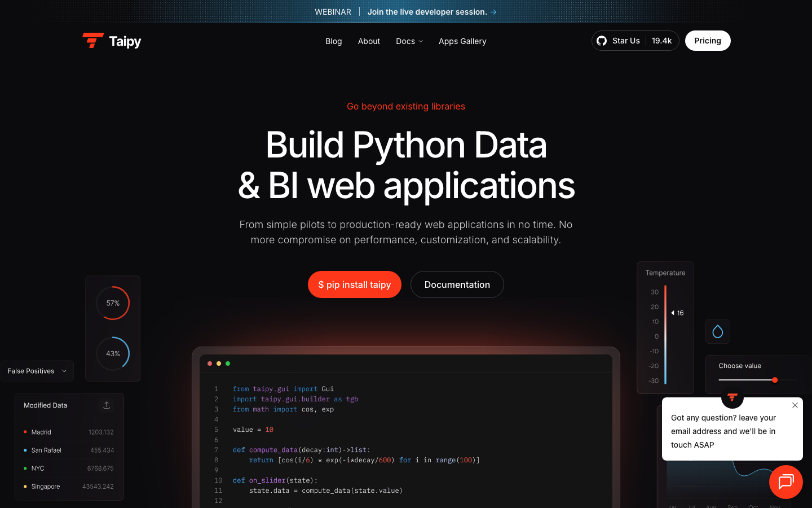Viewport: 812px width, 508px height.
Task: Click the 19.4k star count
Action: click(662, 41)
